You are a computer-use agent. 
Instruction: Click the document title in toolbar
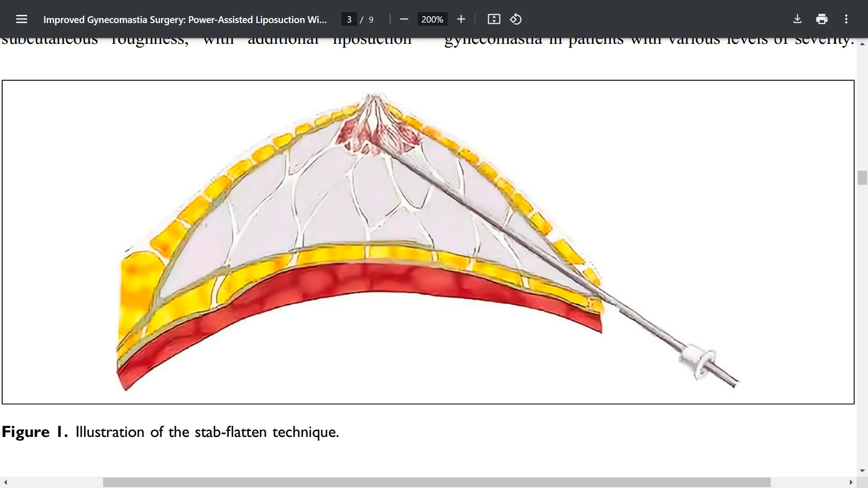click(185, 19)
